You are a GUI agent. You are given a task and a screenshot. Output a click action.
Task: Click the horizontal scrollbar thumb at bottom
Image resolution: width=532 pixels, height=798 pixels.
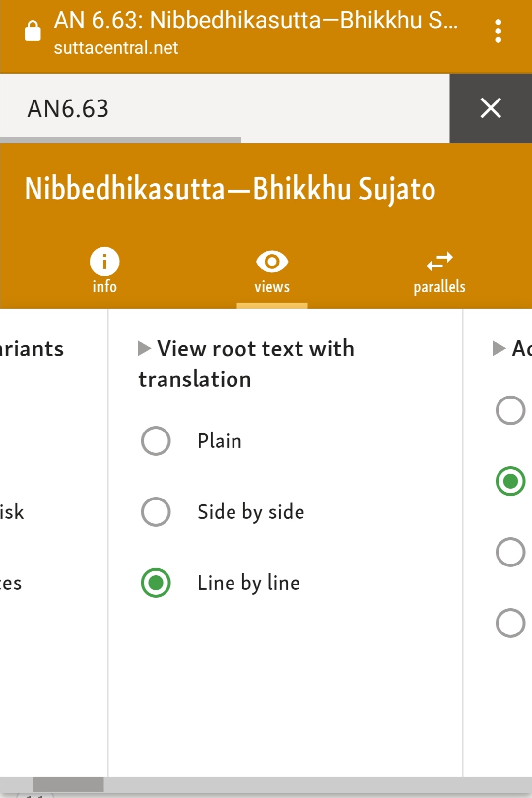pyautogui.click(x=68, y=784)
